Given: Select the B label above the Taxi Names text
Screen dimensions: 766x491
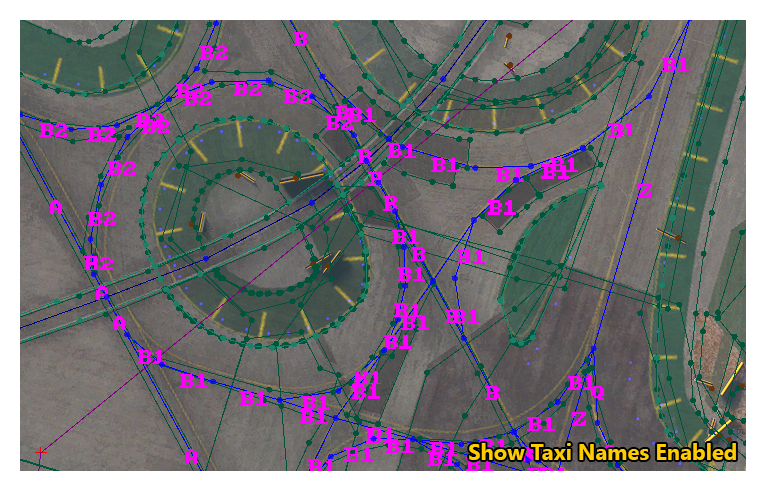Looking at the screenshot, I should pos(491,393).
